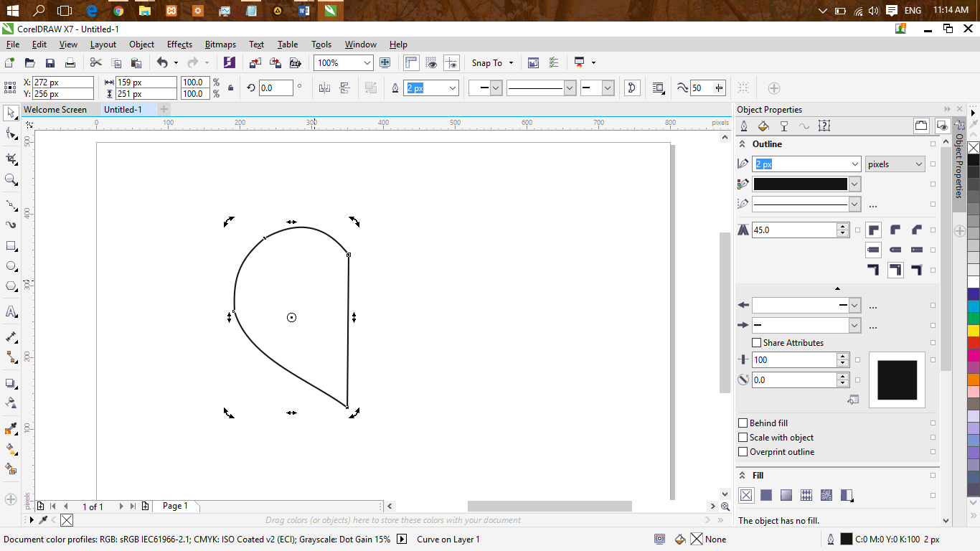The image size is (980, 551).
Task: Click the Page 1 tab
Action: (175, 506)
